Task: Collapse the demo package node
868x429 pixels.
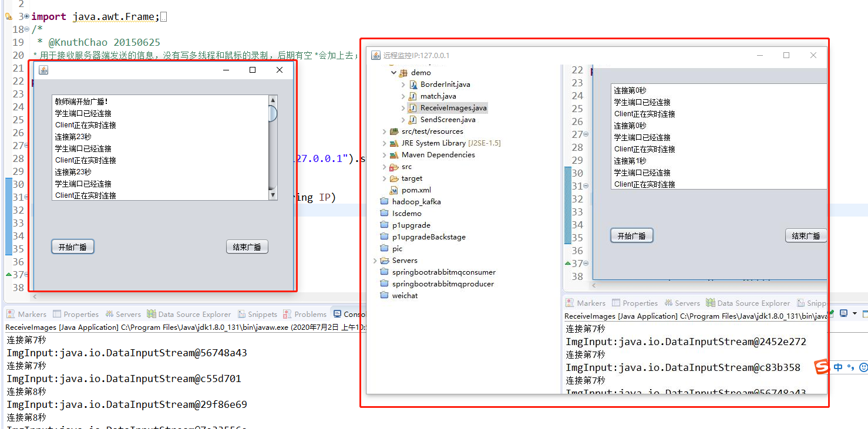Action: 393,73
